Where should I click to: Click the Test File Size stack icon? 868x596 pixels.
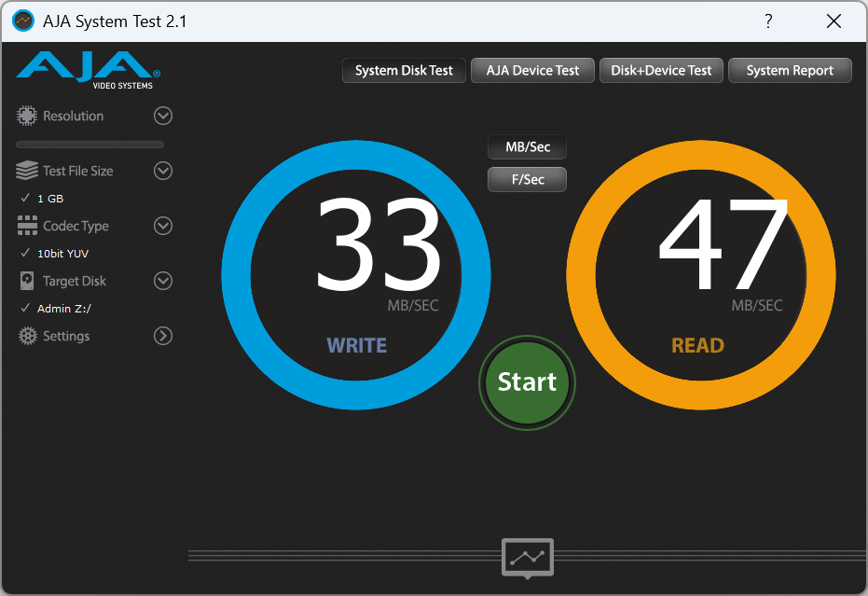[x=26, y=171]
